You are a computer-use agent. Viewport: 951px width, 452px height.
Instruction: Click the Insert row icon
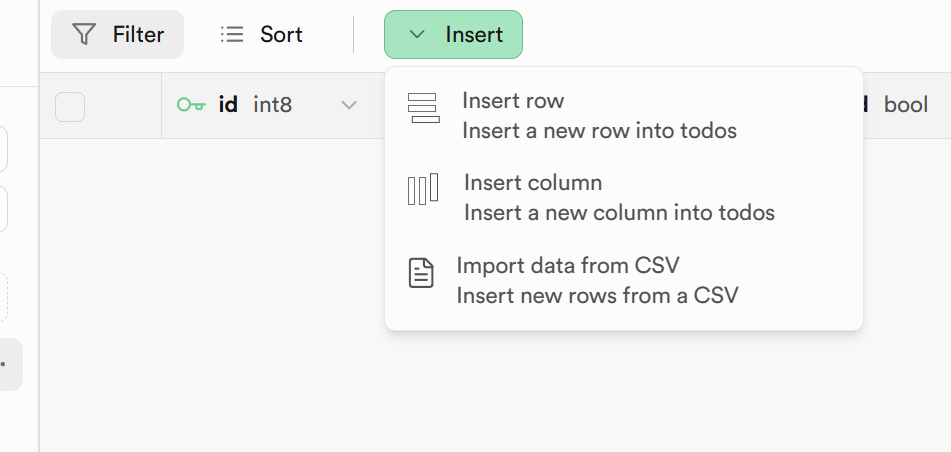(x=424, y=108)
